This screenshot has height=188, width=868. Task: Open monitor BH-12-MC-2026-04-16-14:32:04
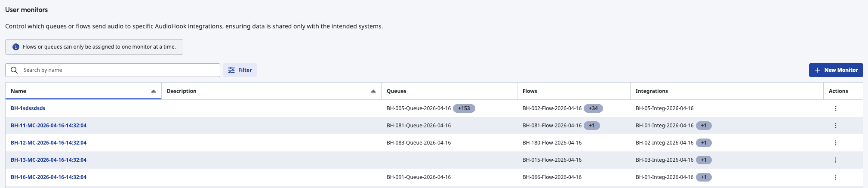point(49,143)
